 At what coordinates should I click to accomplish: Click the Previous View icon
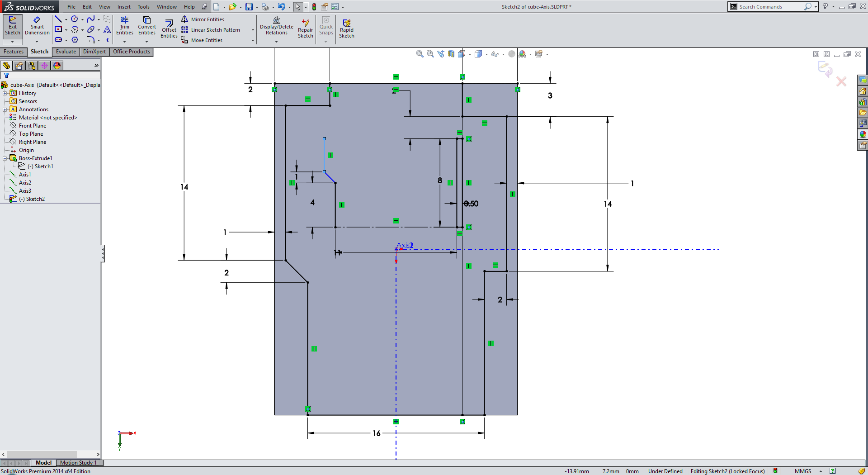point(441,54)
